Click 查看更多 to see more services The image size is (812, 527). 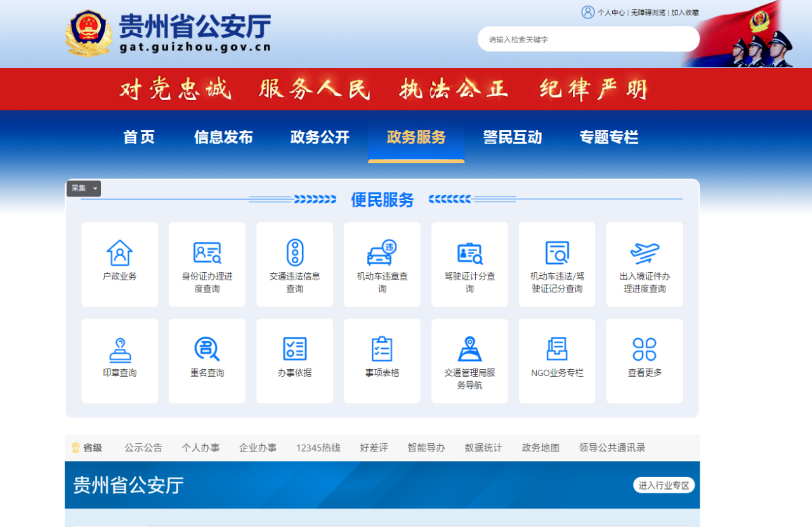[645, 360]
